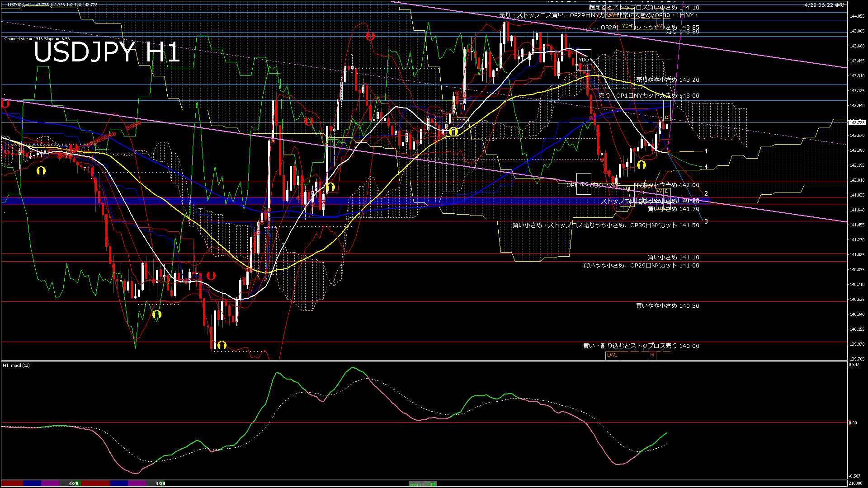Click the orange W pivot box near 141.80
Image resolution: width=868 pixels, height=488 pixels.
tap(660, 191)
